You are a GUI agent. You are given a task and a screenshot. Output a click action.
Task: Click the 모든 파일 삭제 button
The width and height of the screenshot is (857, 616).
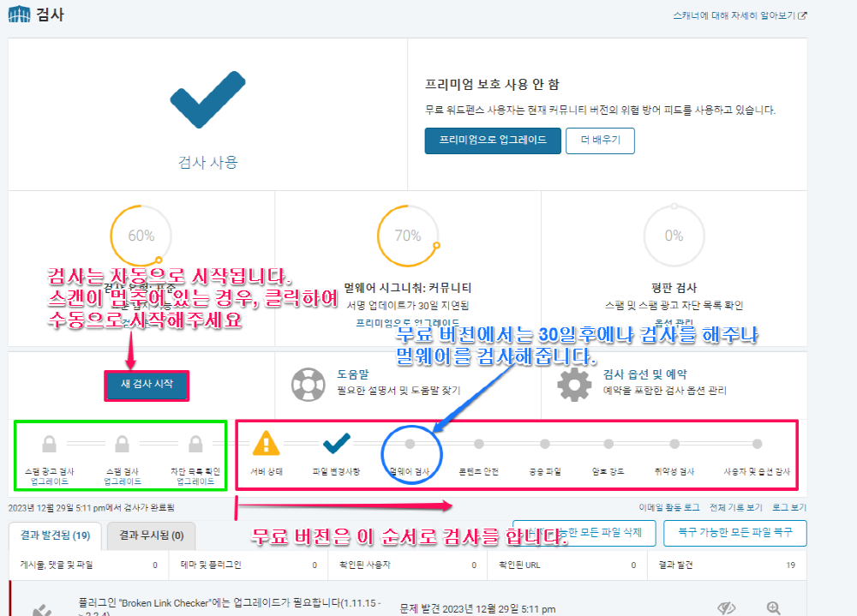(x=584, y=533)
